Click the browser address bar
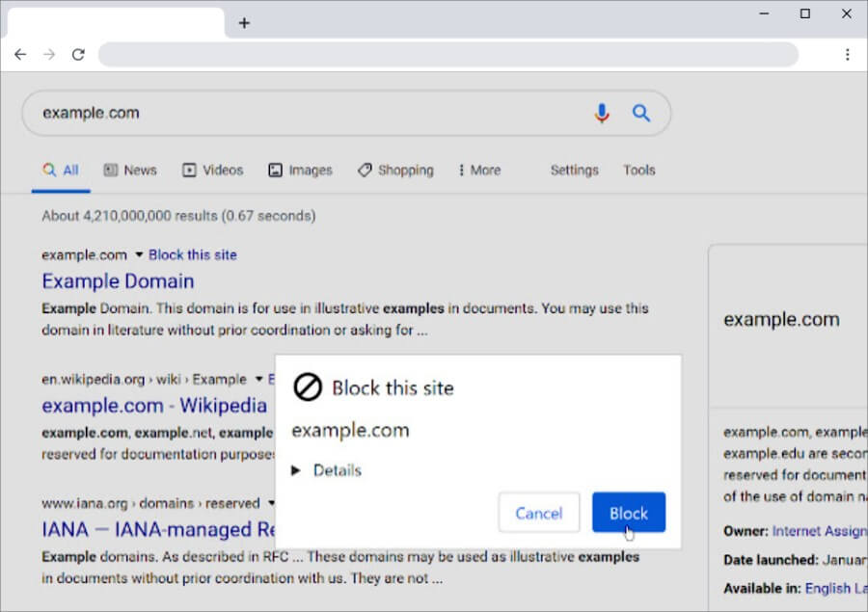Screen dimensions: 868x612 (x=448, y=54)
